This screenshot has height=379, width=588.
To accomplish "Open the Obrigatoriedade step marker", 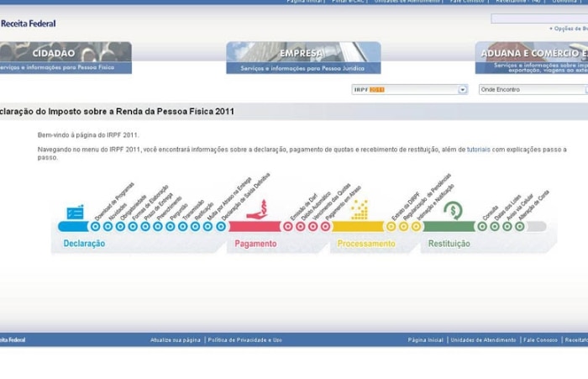I will click(120, 226).
